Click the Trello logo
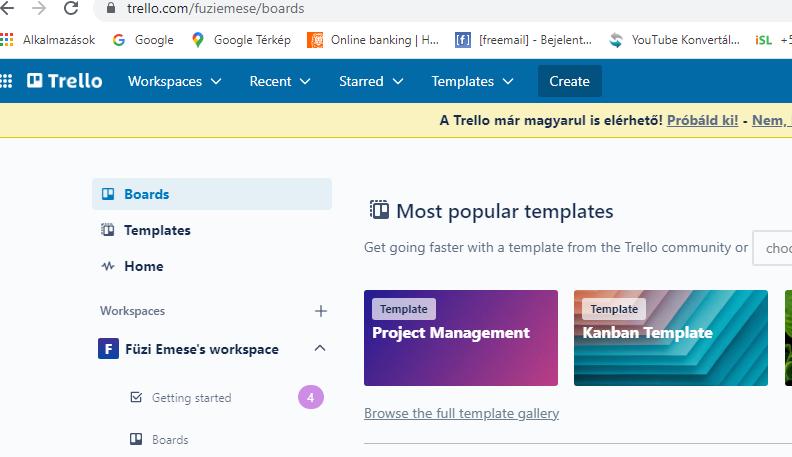 [65, 81]
